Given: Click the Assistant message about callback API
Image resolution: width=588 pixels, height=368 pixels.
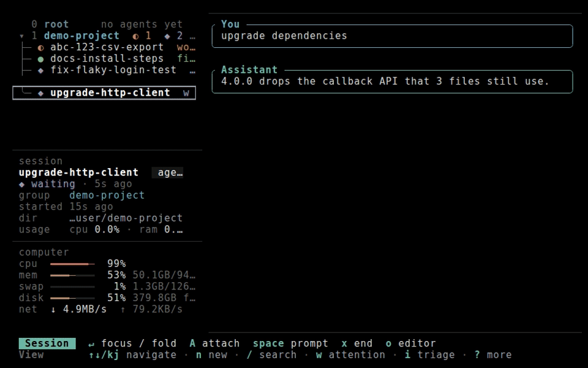Looking at the screenshot, I should (385, 81).
